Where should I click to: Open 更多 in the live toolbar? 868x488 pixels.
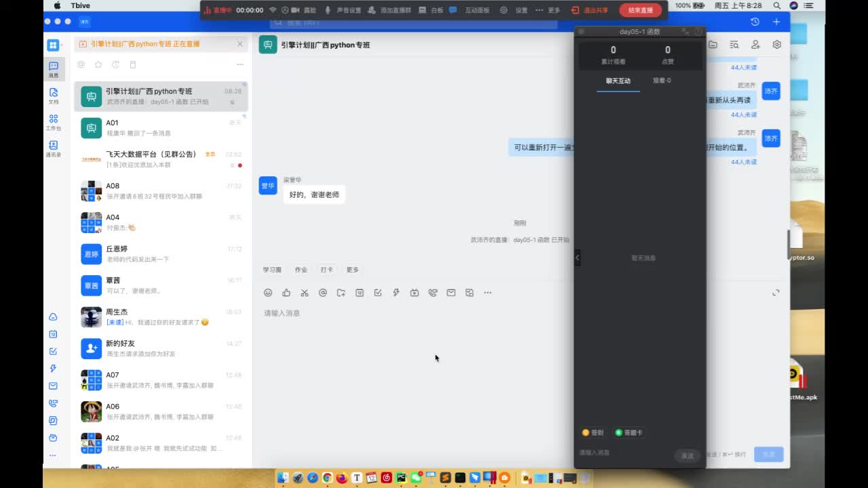tap(548, 10)
